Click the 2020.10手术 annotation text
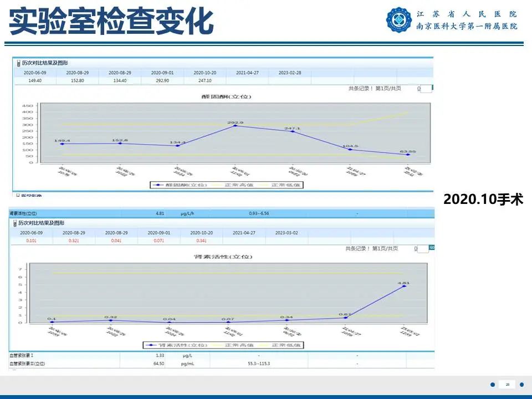The image size is (532, 399). [x=483, y=199]
